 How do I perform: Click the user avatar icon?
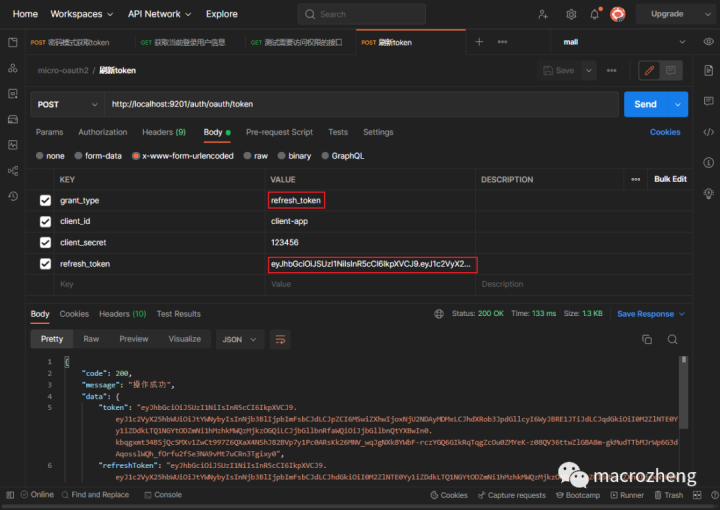tap(618, 14)
